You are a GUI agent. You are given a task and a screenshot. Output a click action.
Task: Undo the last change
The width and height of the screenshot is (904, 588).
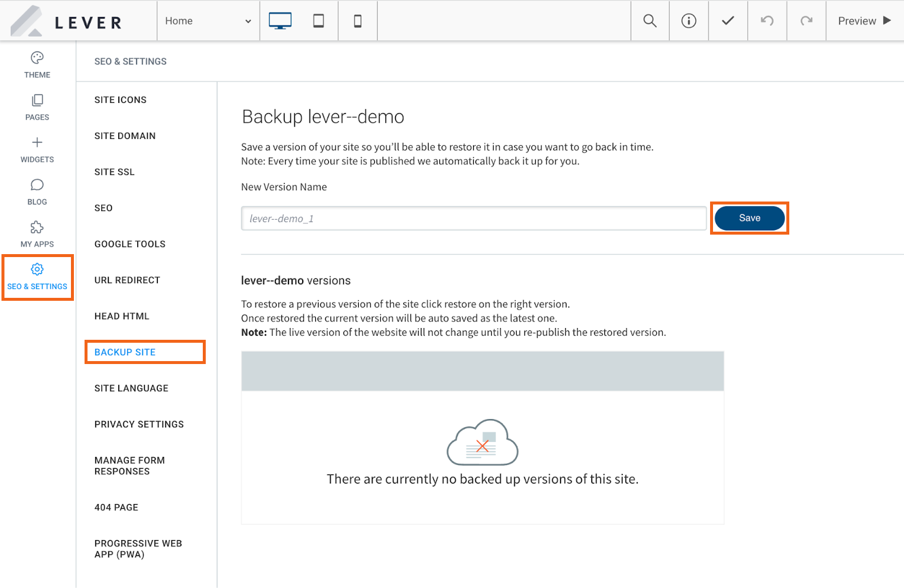point(767,21)
